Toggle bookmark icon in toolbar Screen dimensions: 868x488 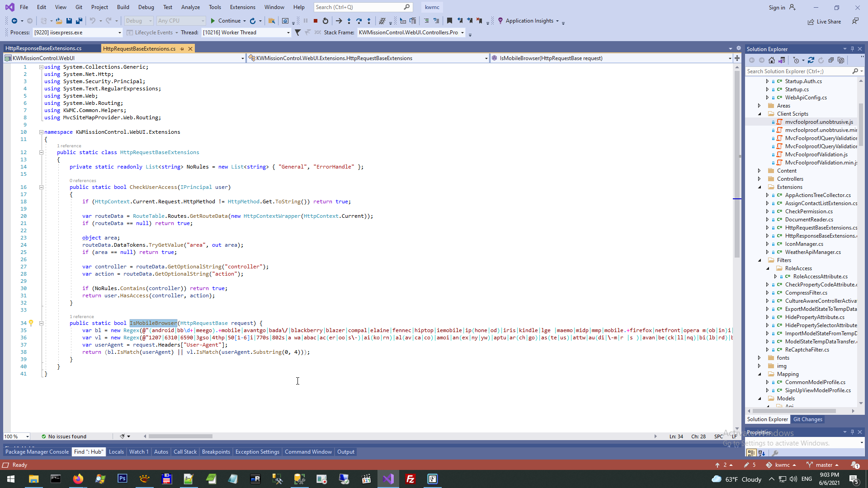pyautogui.click(x=449, y=21)
